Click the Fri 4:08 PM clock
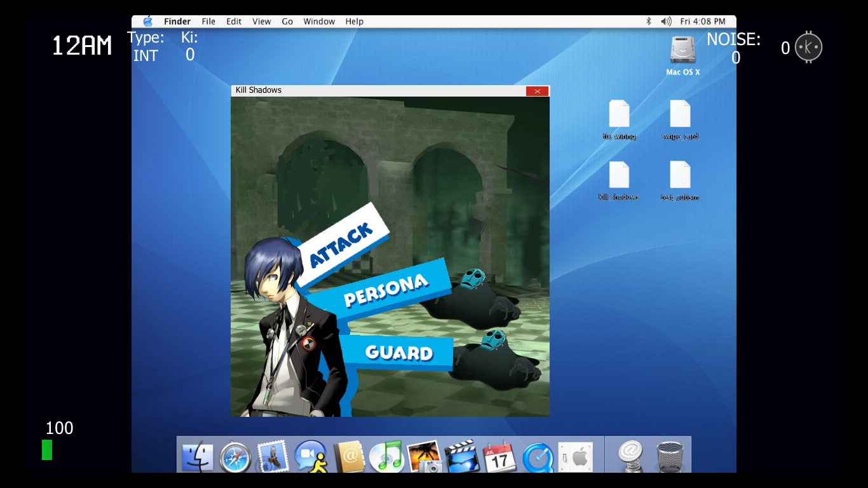The width and height of the screenshot is (868, 488). point(703,22)
